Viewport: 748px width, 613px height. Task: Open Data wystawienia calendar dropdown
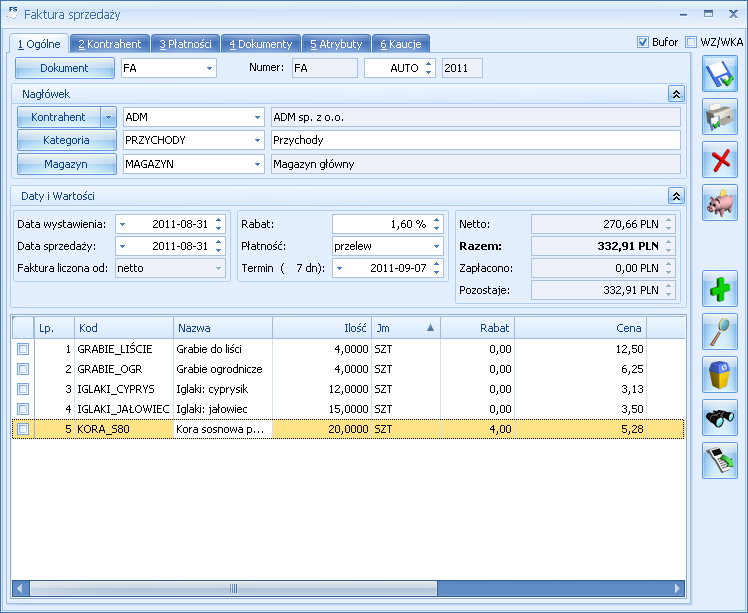point(123,224)
